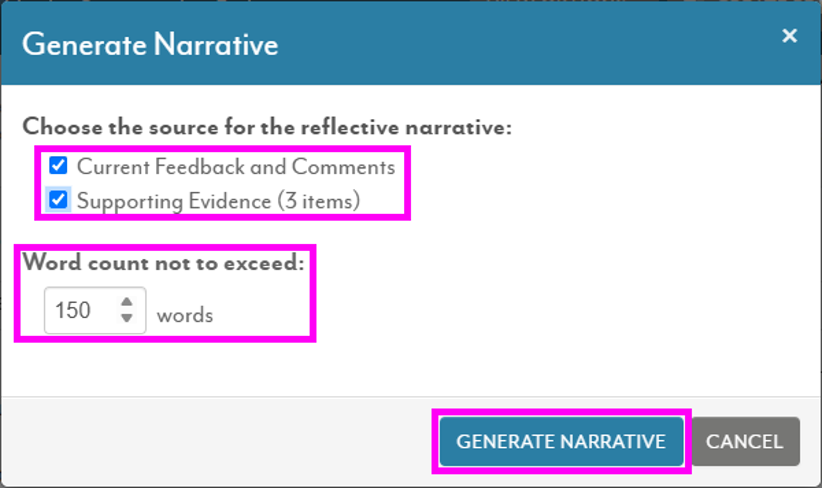Increase word count using the up arrow

(x=126, y=301)
